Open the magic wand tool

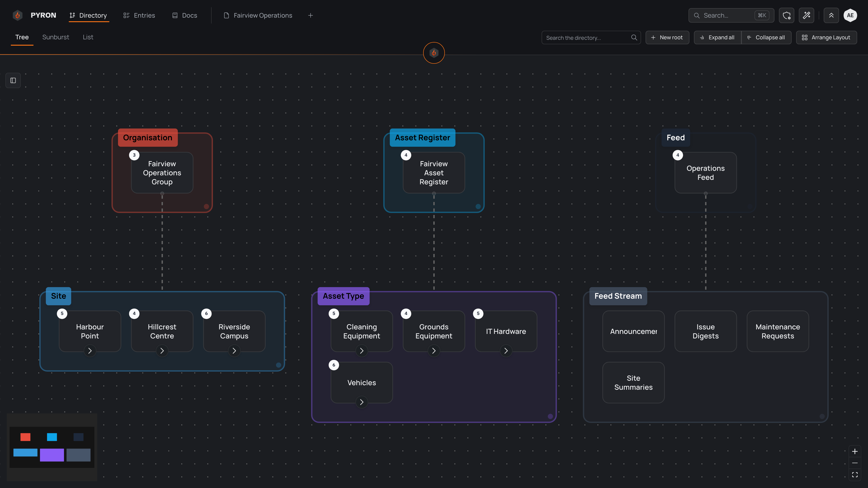(x=806, y=16)
